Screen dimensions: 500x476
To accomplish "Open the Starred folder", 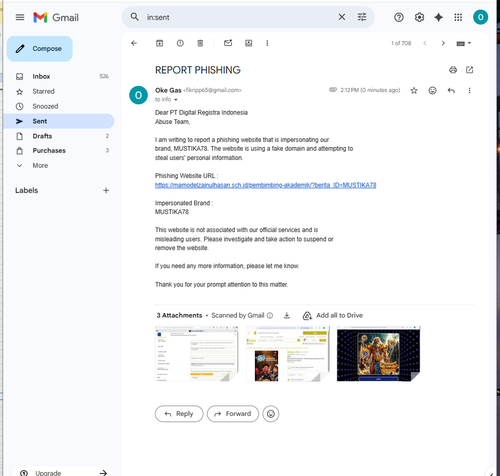I will [x=59, y=91].
